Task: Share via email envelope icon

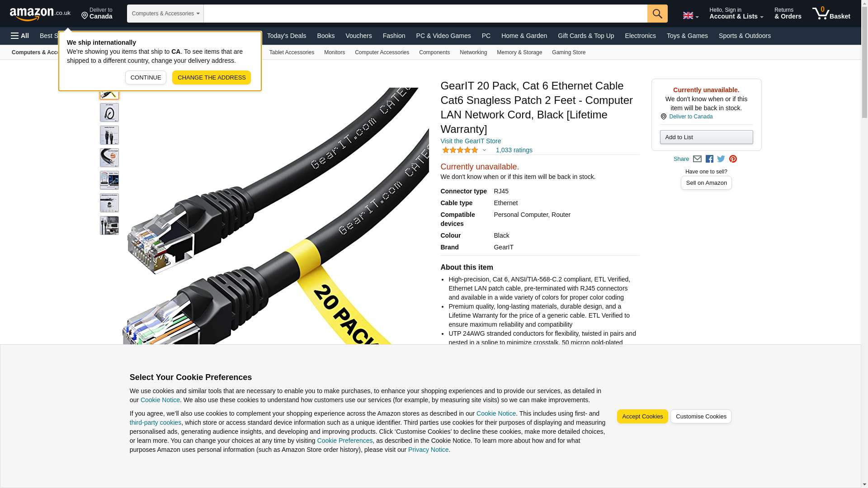Action: click(697, 159)
